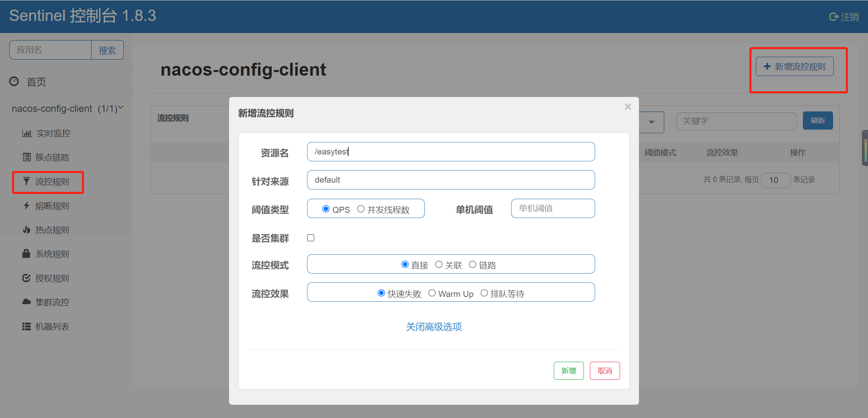Click the cluster link list icon
This screenshot has width=868, height=418.
pos(27,157)
